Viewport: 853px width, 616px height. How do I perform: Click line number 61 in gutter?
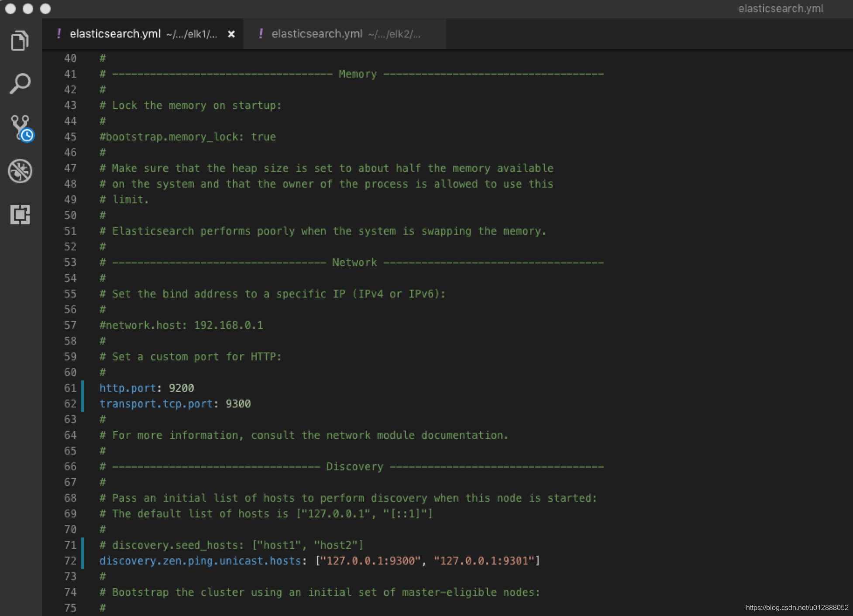[x=70, y=388]
